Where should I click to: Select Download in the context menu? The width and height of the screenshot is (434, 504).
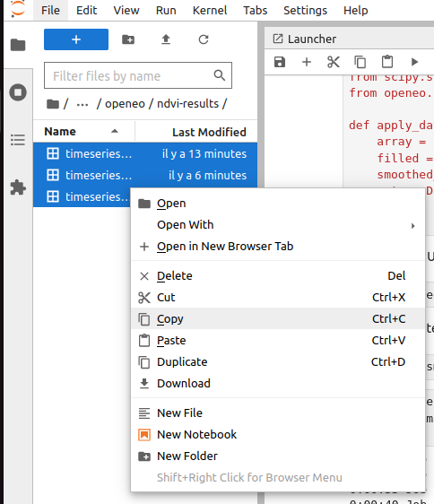click(x=278, y=383)
